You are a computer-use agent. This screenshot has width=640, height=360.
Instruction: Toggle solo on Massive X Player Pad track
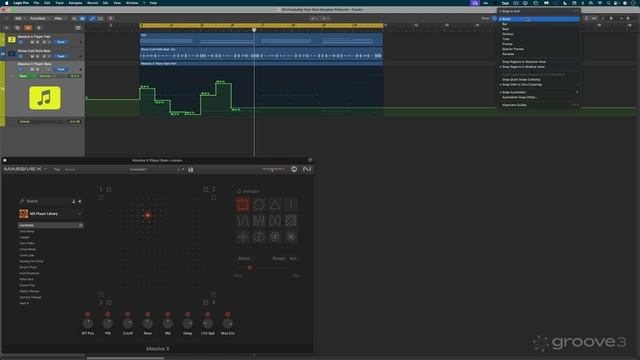click(x=38, y=42)
